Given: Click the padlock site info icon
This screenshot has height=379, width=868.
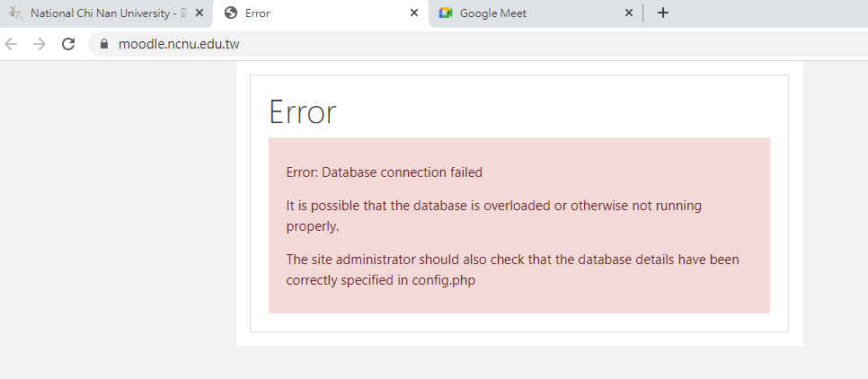Looking at the screenshot, I should pyautogui.click(x=104, y=44).
